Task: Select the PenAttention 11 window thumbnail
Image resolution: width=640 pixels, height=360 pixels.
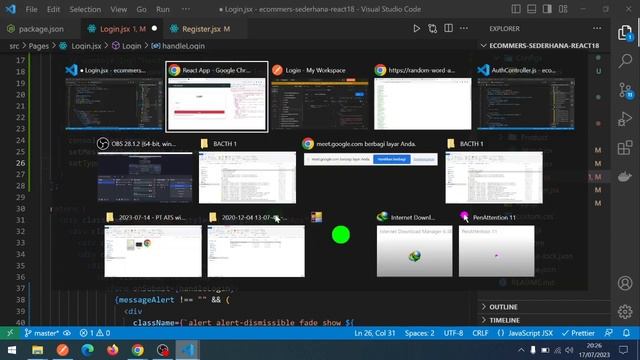Action: click(496, 244)
